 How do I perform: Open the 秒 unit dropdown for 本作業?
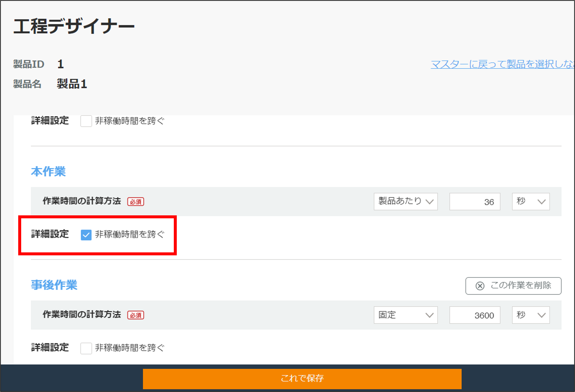[531, 201]
